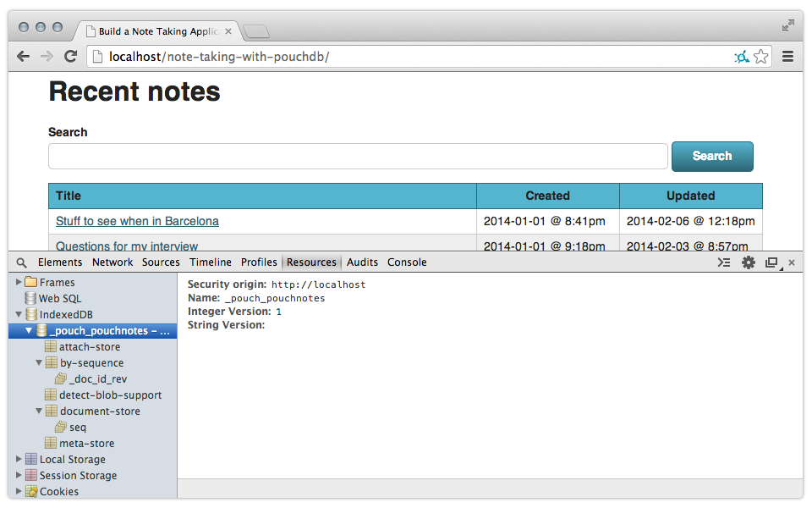812x508 pixels.
Task: Switch to the Console tab
Action: (x=407, y=262)
